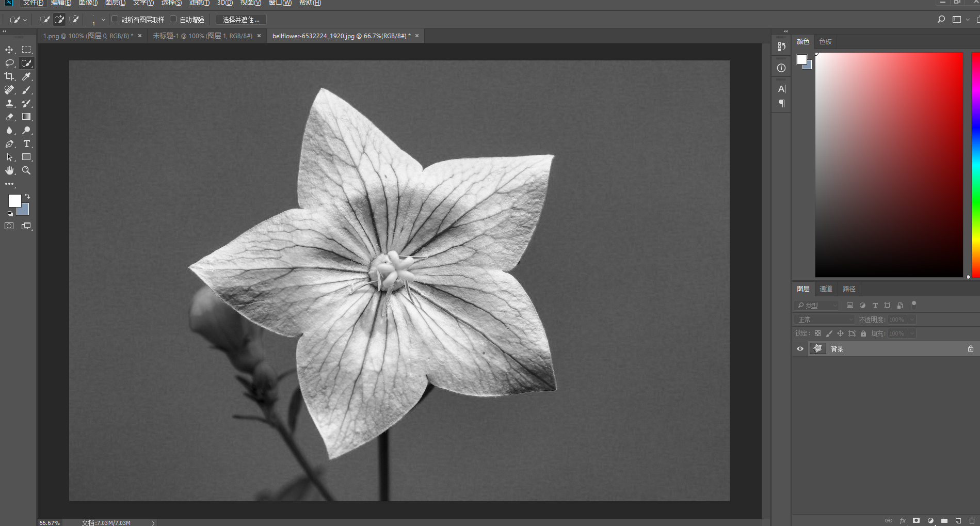Swap foreground and background colors
Screen dimensions: 980x526
(27, 196)
